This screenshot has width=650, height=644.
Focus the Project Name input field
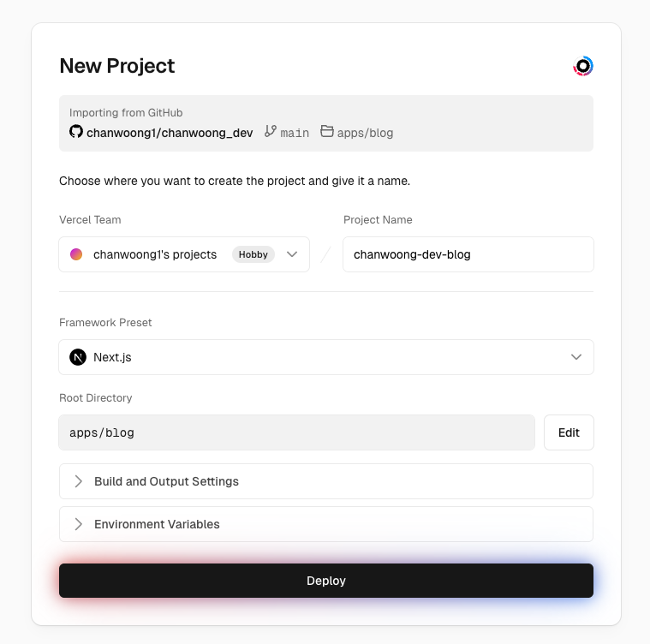pyautogui.click(x=468, y=254)
